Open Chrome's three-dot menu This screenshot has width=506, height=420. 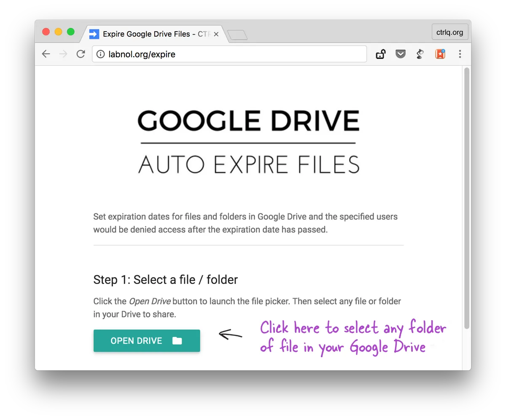460,54
